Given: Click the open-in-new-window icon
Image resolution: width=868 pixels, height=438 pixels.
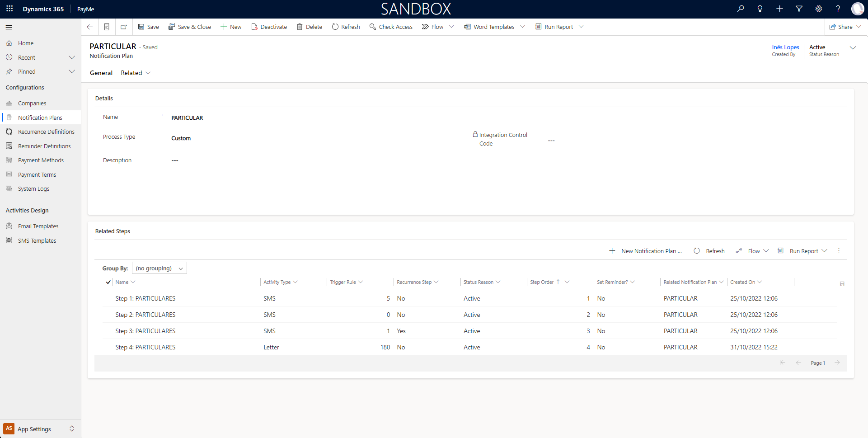Looking at the screenshot, I should (124, 27).
